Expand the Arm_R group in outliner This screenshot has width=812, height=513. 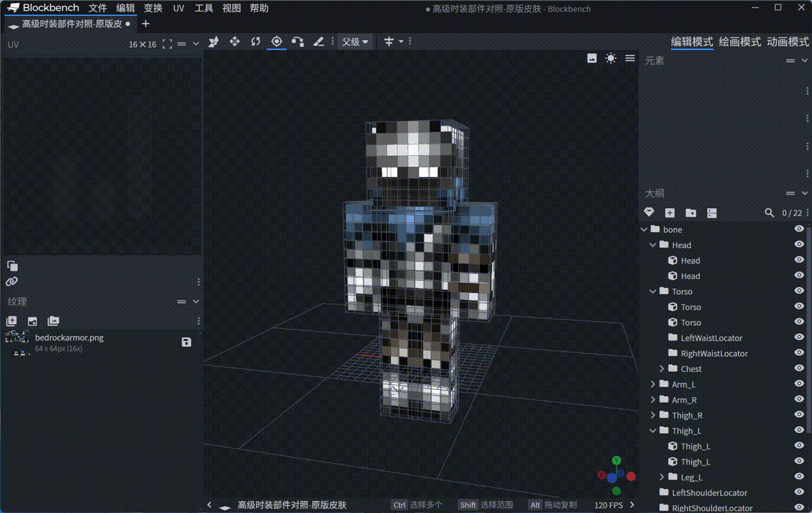[x=653, y=400]
